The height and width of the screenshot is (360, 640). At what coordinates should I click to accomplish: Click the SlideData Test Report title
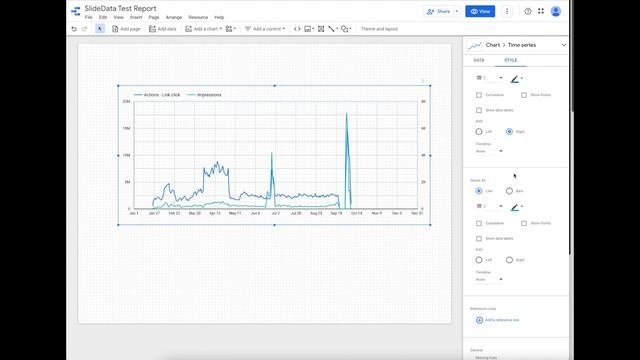pos(120,8)
